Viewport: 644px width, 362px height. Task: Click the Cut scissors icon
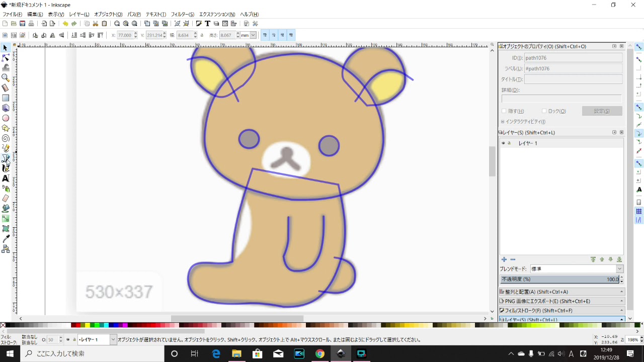click(x=96, y=24)
